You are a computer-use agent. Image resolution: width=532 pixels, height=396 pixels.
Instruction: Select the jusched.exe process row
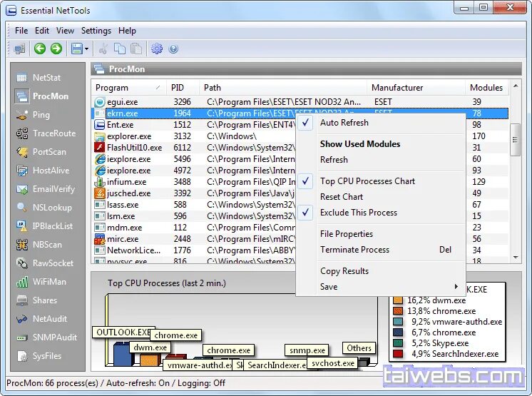(194, 193)
